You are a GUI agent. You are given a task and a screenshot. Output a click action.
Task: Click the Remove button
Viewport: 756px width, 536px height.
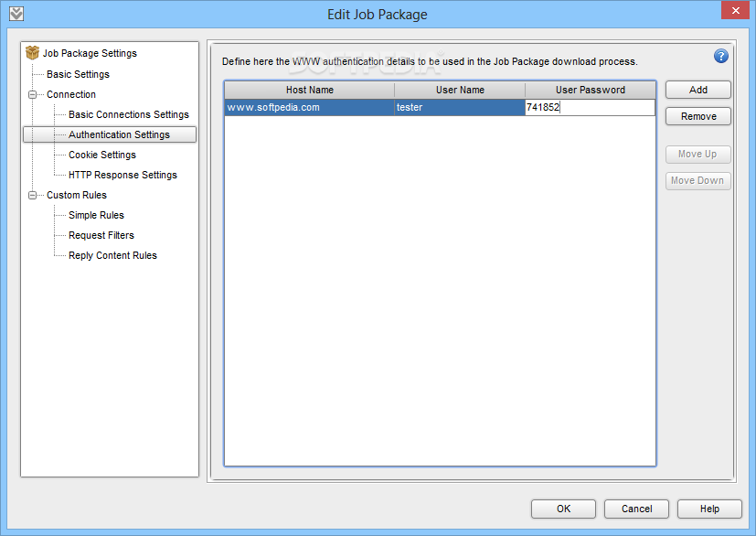coord(698,116)
